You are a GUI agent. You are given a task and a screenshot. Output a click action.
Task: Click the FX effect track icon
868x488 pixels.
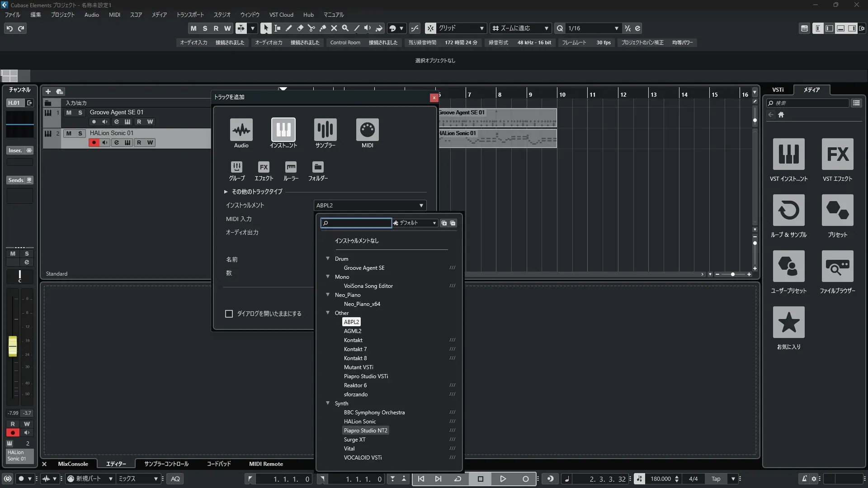pyautogui.click(x=264, y=167)
